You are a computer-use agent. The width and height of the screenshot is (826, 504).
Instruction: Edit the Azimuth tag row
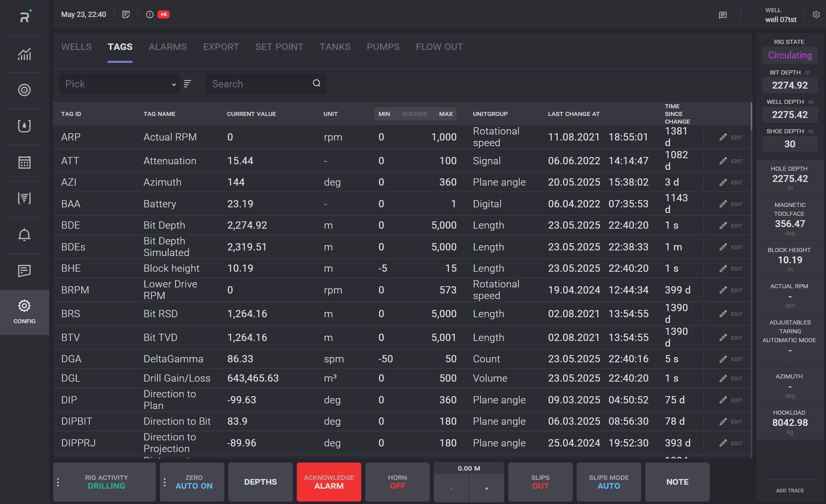click(731, 182)
